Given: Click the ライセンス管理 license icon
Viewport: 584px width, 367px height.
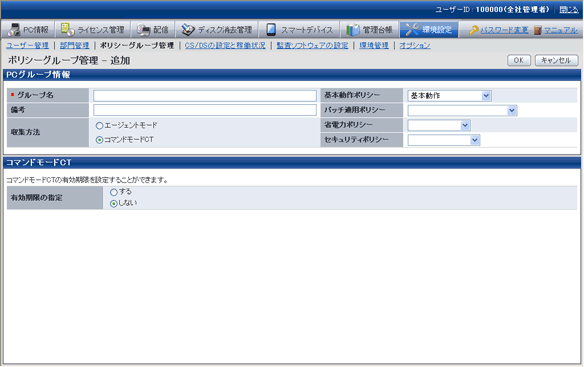Looking at the screenshot, I should [x=67, y=29].
